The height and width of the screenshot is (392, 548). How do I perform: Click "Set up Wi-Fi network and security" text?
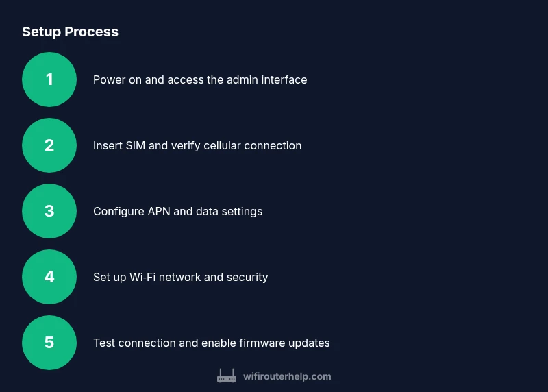[180, 277]
